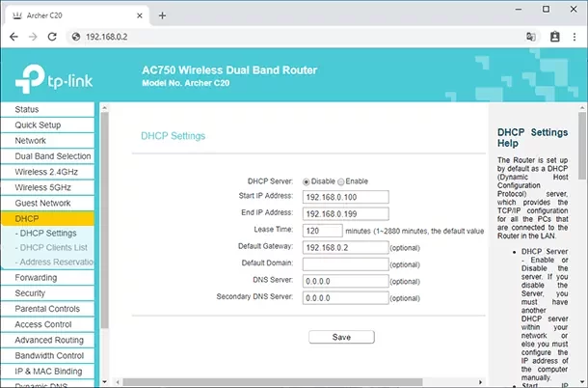Click the horizontal scrollbar right arrow

[x=480, y=382]
